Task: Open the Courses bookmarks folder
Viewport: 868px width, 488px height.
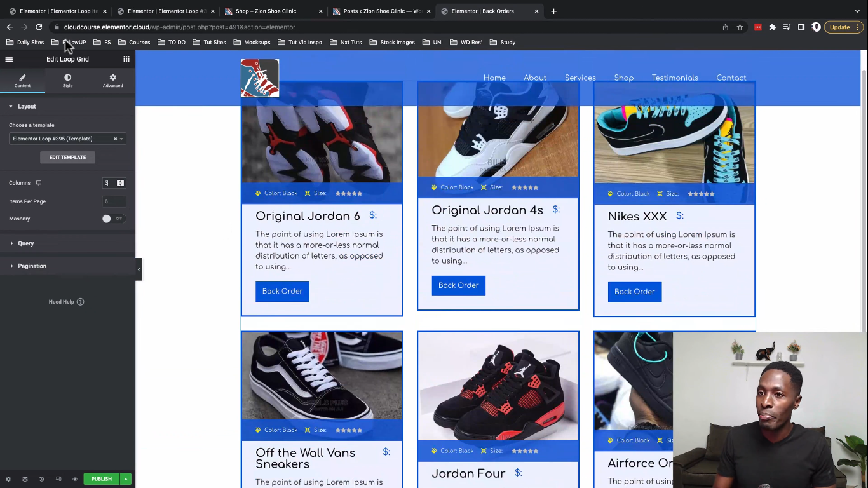Action: point(134,43)
